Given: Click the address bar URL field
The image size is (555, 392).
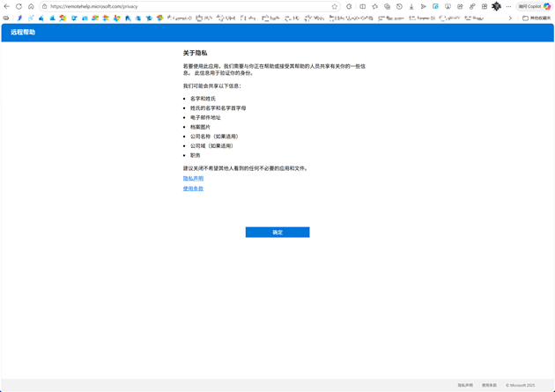Looking at the screenshot, I should [x=176, y=6].
